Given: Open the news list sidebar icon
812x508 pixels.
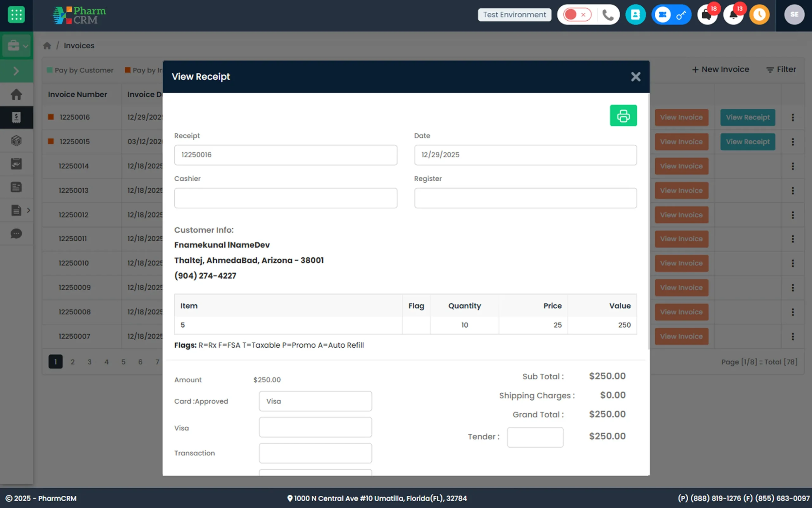Looking at the screenshot, I should click(x=16, y=187).
